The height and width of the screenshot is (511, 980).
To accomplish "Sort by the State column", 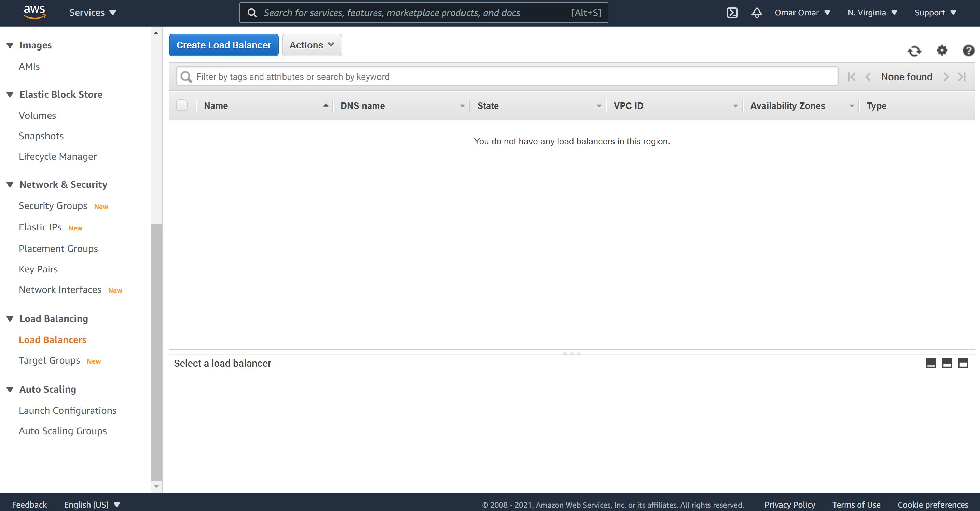I will coord(538,106).
